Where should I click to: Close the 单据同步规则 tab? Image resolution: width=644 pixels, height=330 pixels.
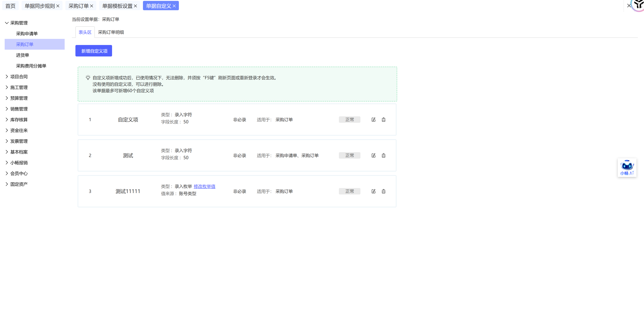click(58, 6)
